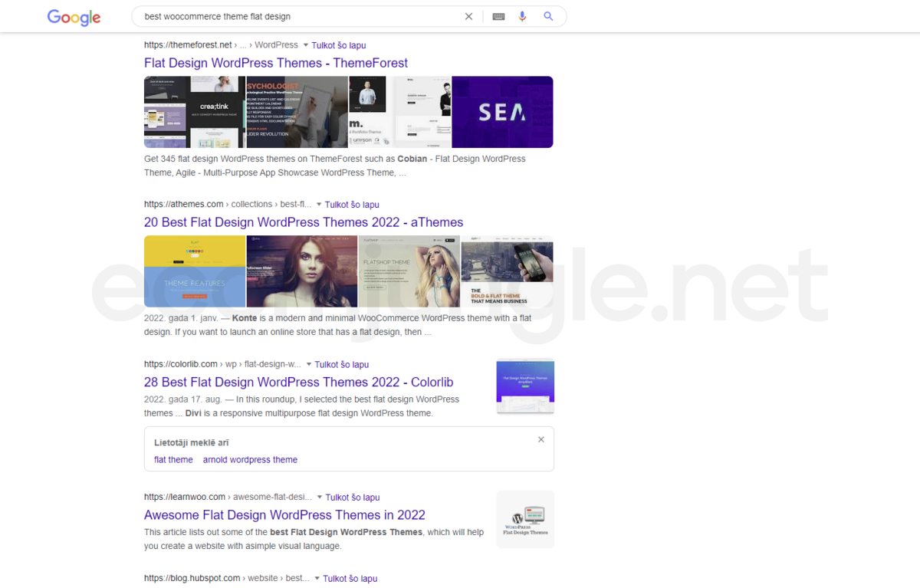Click inside the search query text field
The image size is (920, 588).
[299, 16]
